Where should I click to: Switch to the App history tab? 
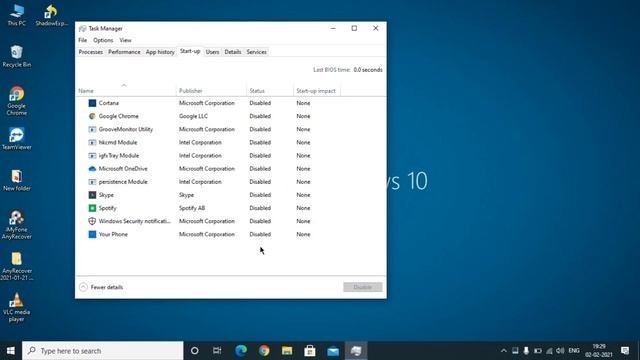[160, 52]
